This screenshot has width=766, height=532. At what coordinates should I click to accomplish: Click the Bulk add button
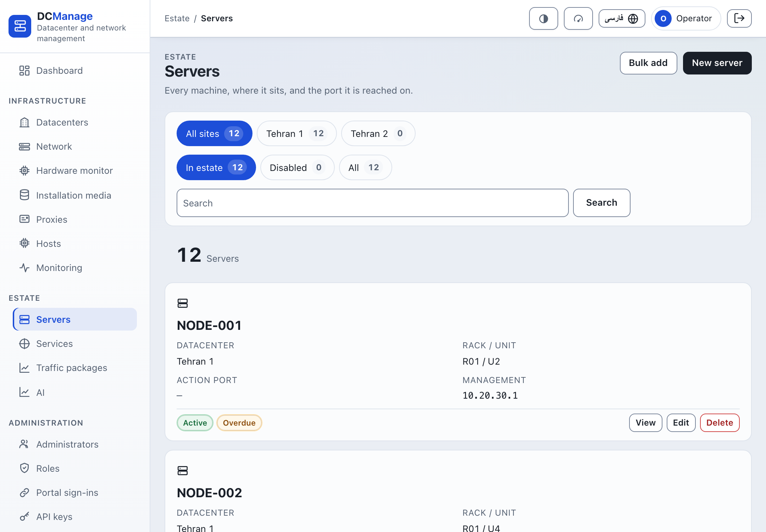coord(648,63)
